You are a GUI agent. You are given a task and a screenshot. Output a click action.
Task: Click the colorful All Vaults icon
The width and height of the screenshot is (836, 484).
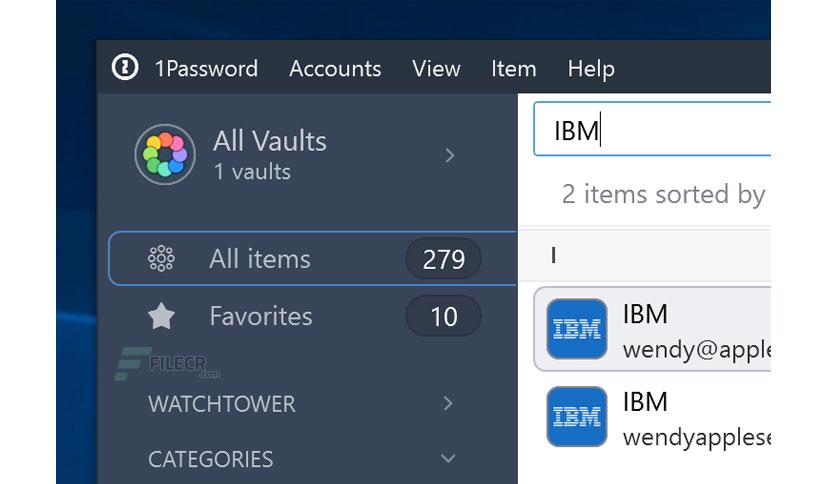tap(165, 155)
